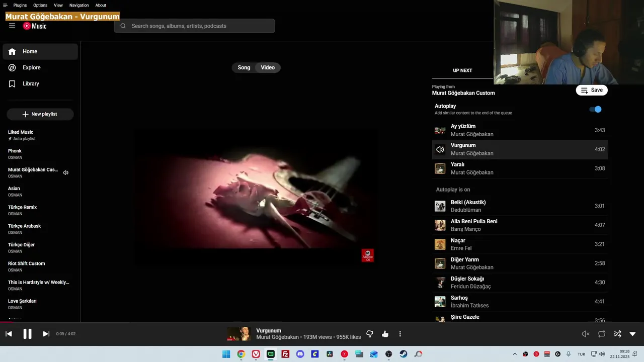The width and height of the screenshot is (644, 362).
Task: Unmute the player volume
Action: click(586, 334)
